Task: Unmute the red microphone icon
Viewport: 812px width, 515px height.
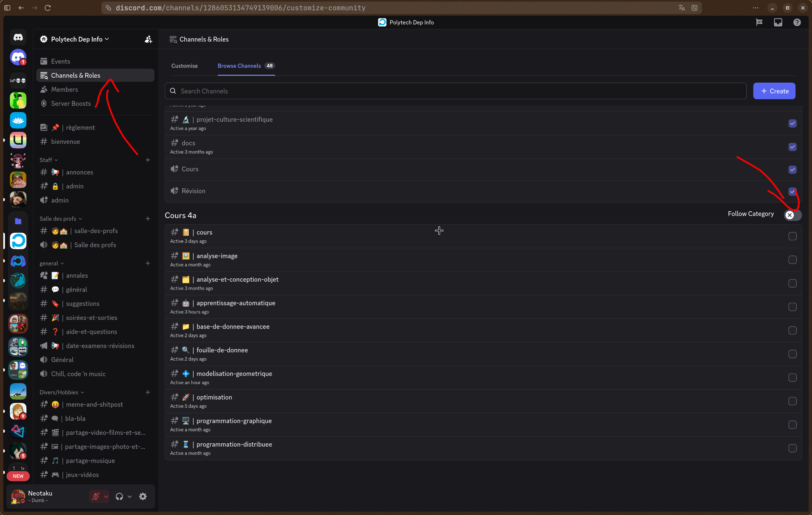Action: pyautogui.click(x=96, y=496)
